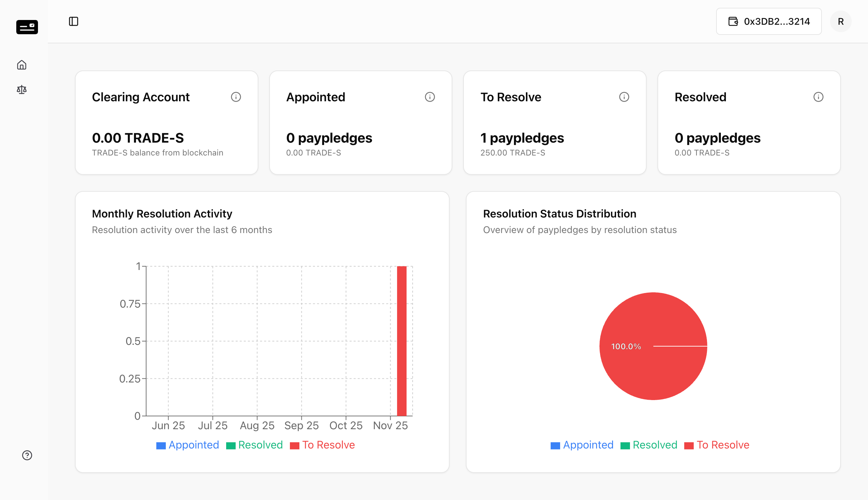
Task: Toggle To Resolve legend in Monthly Resolution Activity
Action: coord(322,445)
